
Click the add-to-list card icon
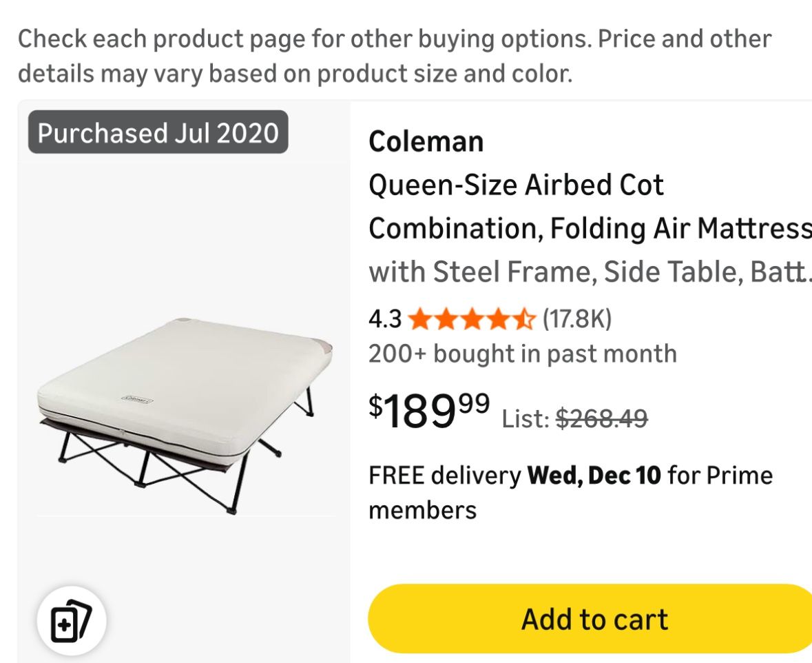coord(72,620)
